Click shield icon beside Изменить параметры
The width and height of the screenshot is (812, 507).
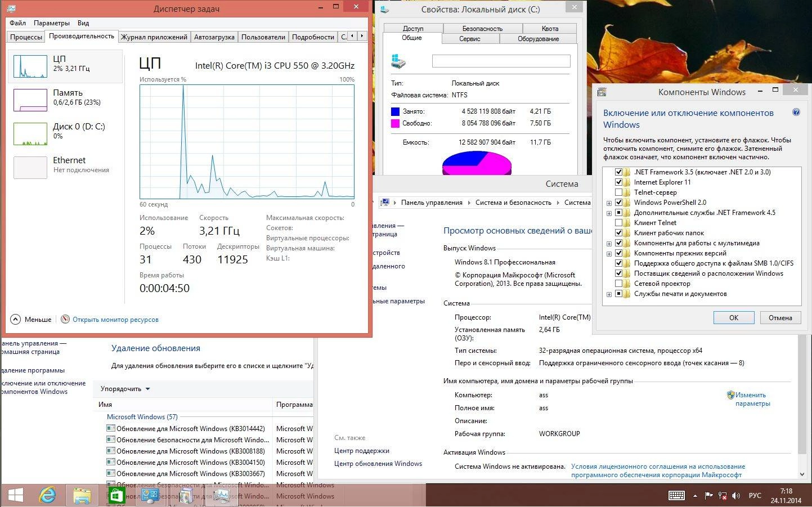tap(730, 395)
